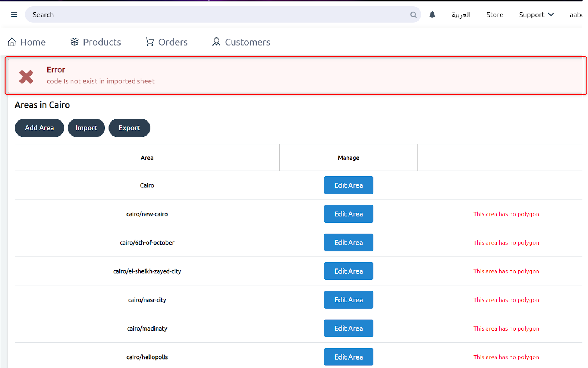Open the hamburger menu icon

[14, 15]
